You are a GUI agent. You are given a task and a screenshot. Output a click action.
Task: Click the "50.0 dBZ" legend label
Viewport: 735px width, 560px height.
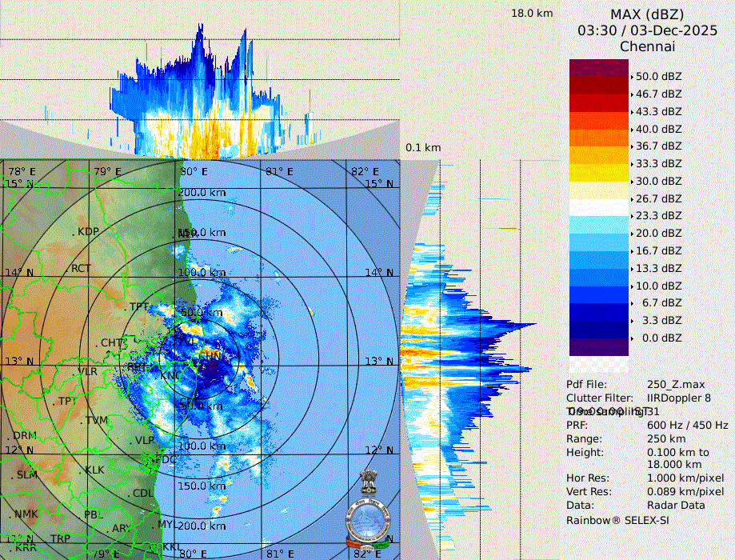(658, 77)
